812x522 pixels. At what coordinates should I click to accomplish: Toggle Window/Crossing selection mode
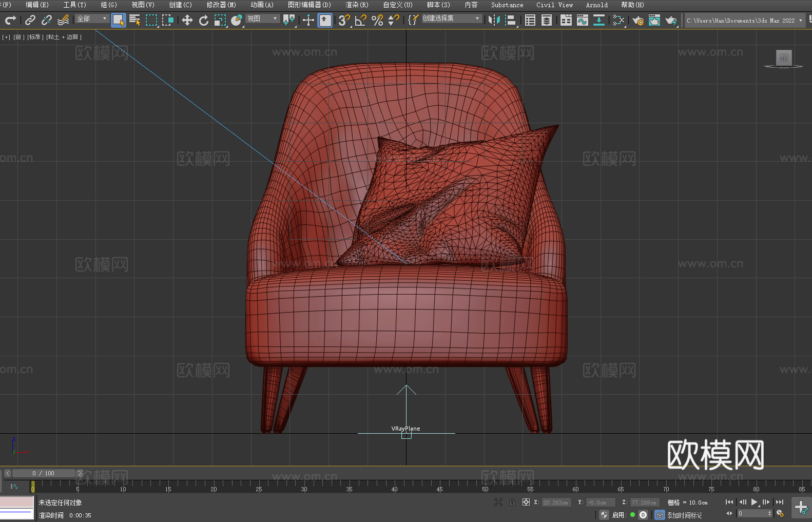[x=168, y=20]
